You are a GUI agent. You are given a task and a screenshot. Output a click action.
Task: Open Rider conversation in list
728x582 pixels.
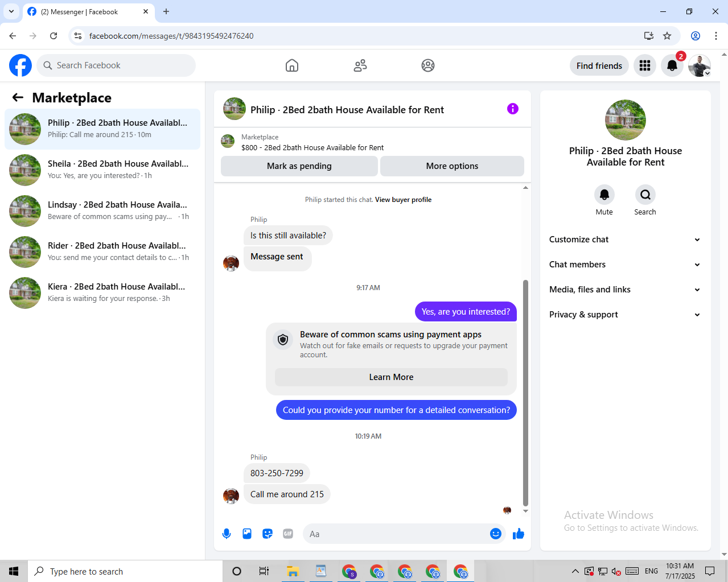(102, 252)
